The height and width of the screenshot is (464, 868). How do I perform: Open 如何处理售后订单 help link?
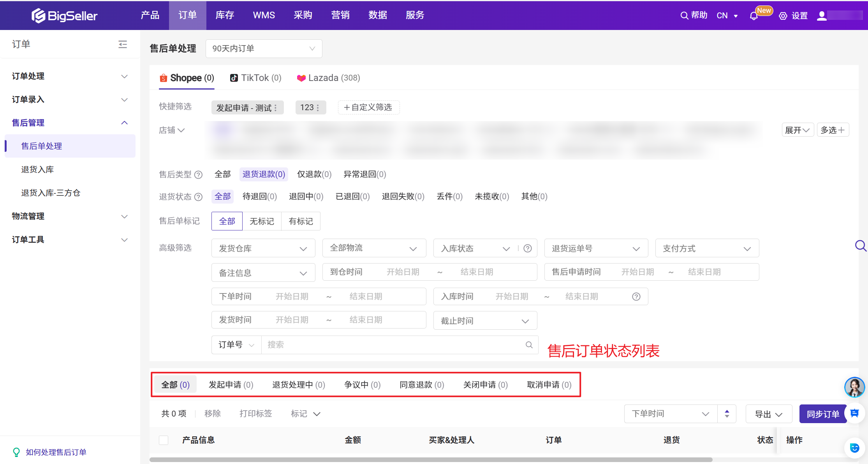click(56, 452)
